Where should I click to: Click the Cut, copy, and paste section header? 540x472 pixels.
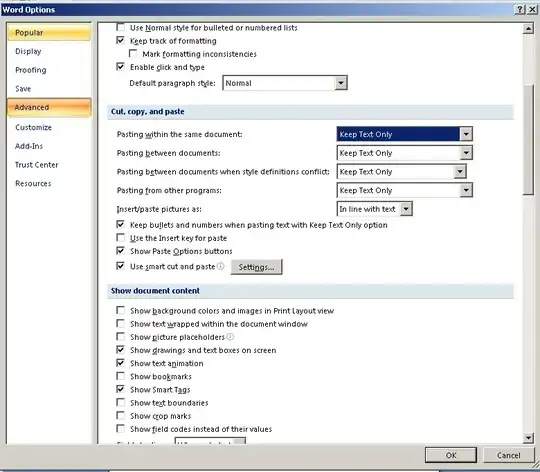tap(310, 112)
